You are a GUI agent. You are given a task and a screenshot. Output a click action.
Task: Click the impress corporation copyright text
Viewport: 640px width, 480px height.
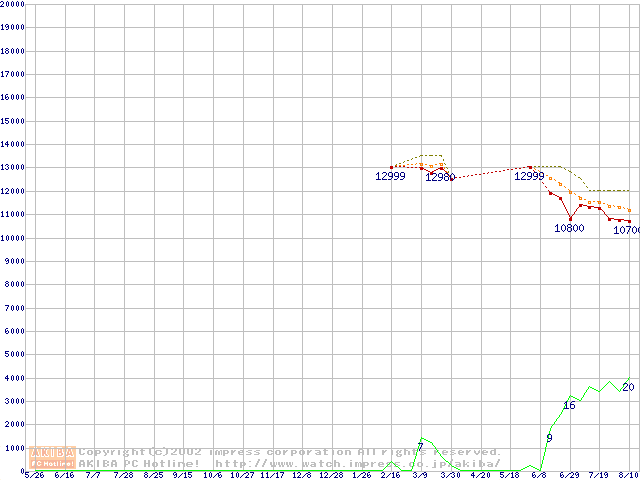pos(290,452)
